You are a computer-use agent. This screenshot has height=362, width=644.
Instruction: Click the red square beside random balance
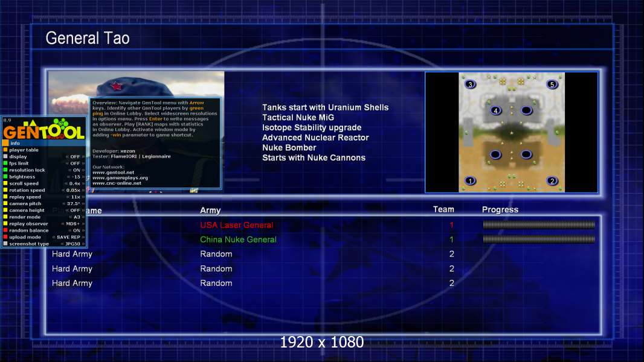coord(5,230)
